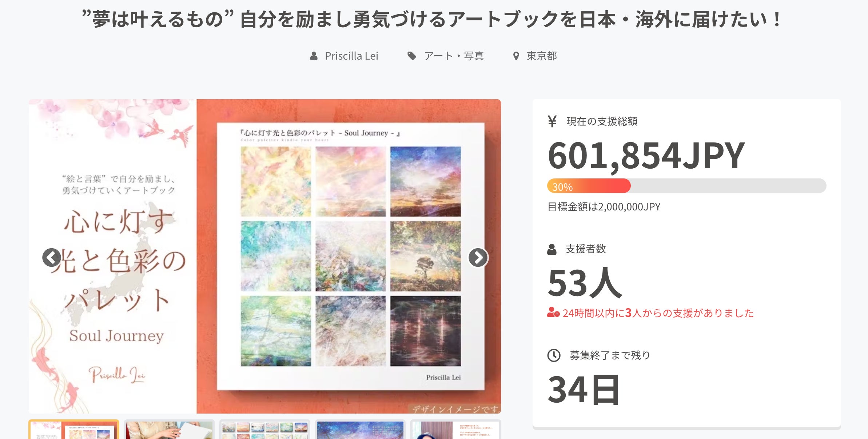The image size is (868, 439).
Task: Click the clock icon by 募集終了まで残り
Action: coord(554,355)
